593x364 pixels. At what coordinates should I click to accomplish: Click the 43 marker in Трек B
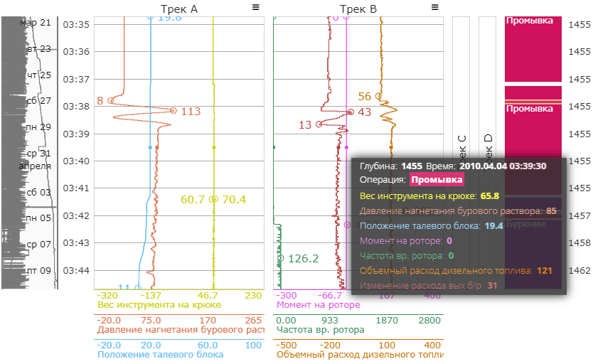[351, 112]
